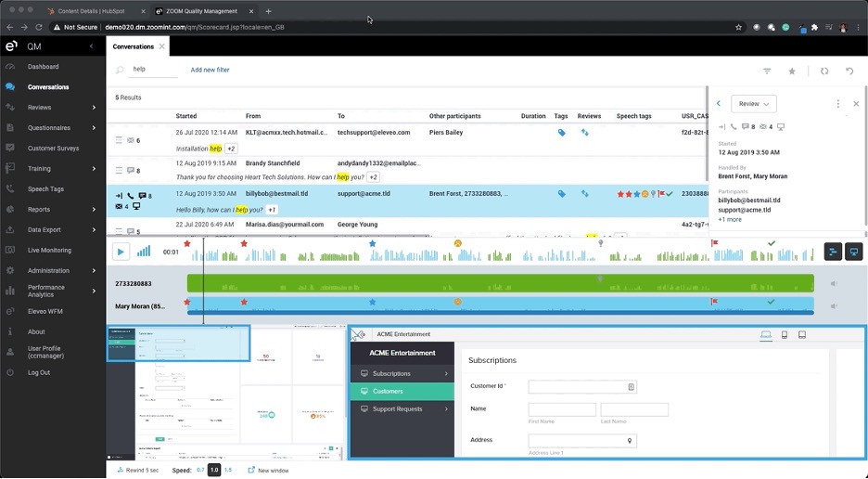Click the screen recording overview thumbnail
The width and height of the screenshot is (868, 479).
click(x=225, y=393)
